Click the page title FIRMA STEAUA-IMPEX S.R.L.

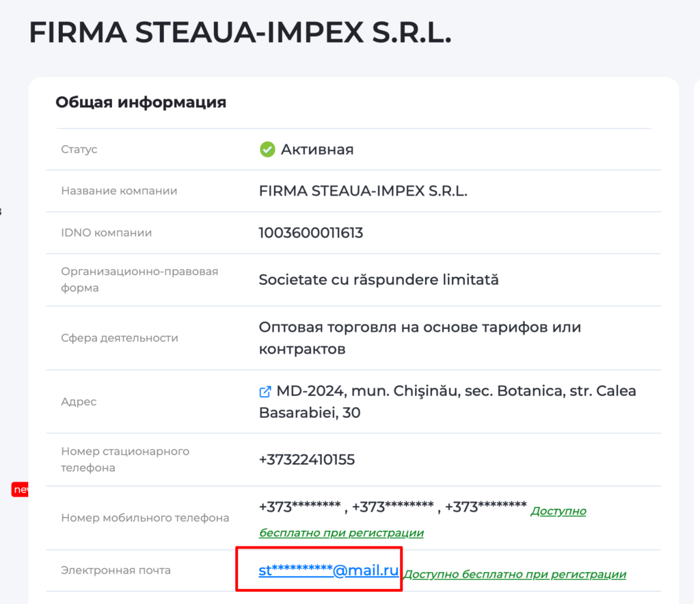click(240, 34)
